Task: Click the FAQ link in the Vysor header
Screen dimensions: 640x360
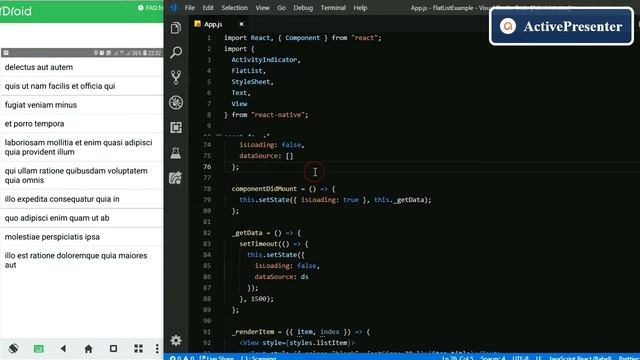Action: (150, 8)
